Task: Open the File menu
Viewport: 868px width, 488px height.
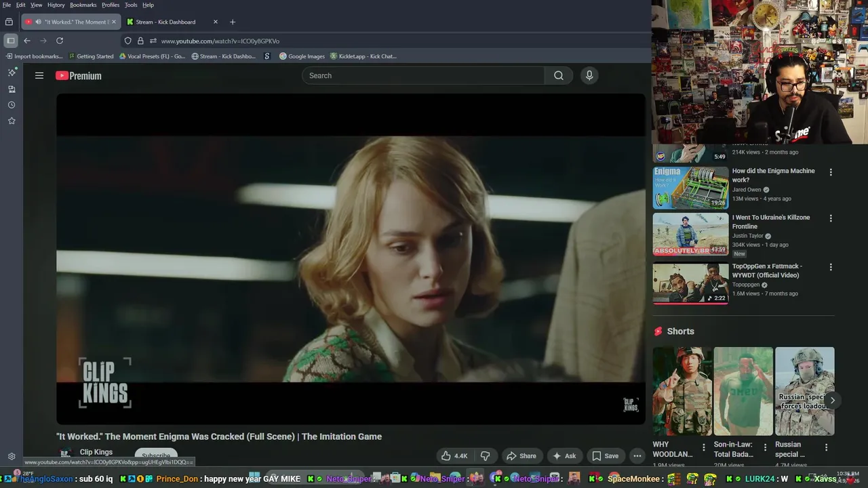Action: pyautogui.click(x=7, y=5)
